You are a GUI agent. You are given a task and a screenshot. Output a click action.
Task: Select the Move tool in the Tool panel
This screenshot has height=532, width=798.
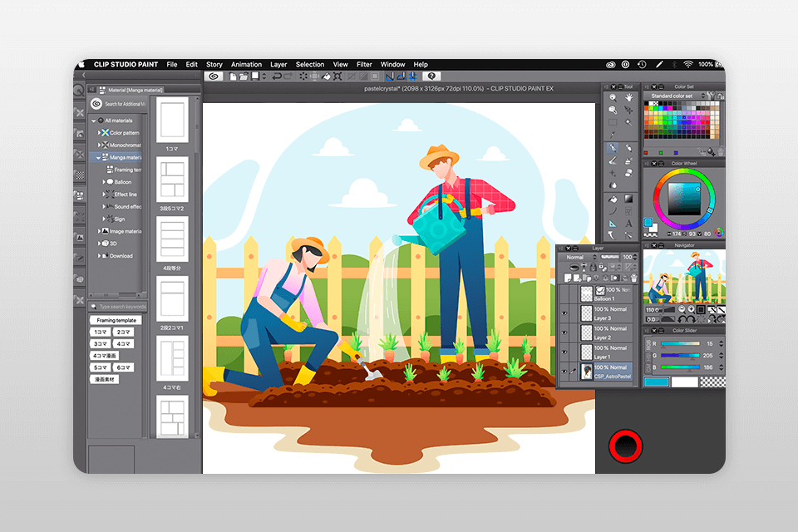[628, 109]
